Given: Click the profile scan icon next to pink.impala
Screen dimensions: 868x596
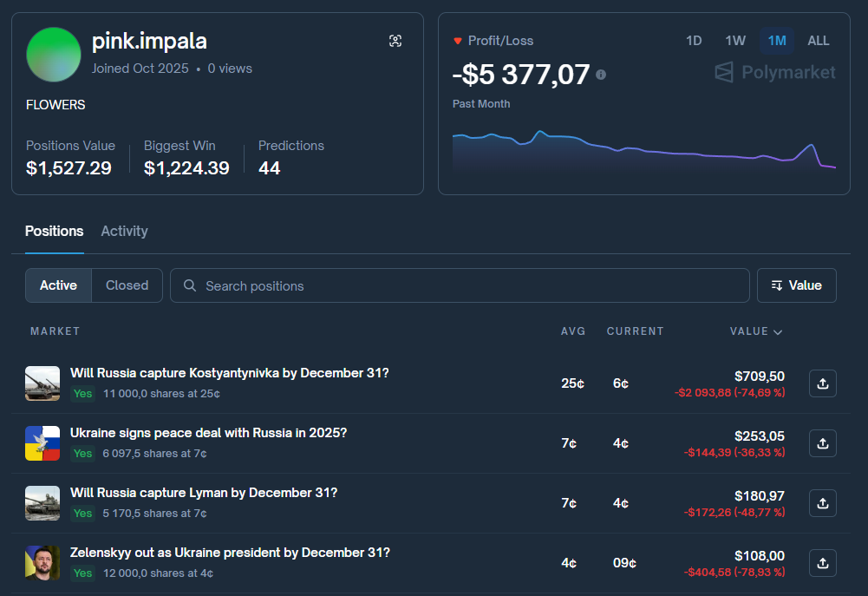Looking at the screenshot, I should 395,41.
